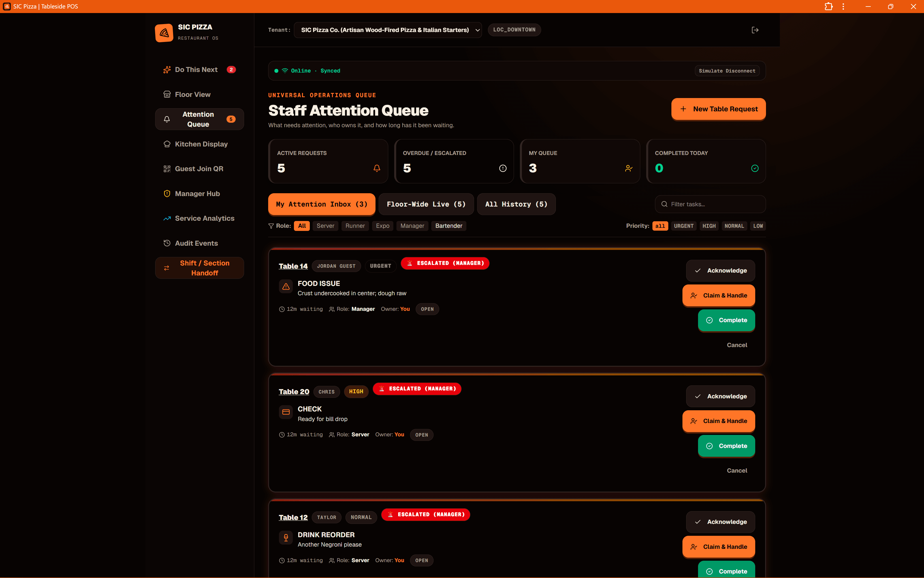The image size is (924, 578).
Task: Go to Floor View
Action: (199, 94)
